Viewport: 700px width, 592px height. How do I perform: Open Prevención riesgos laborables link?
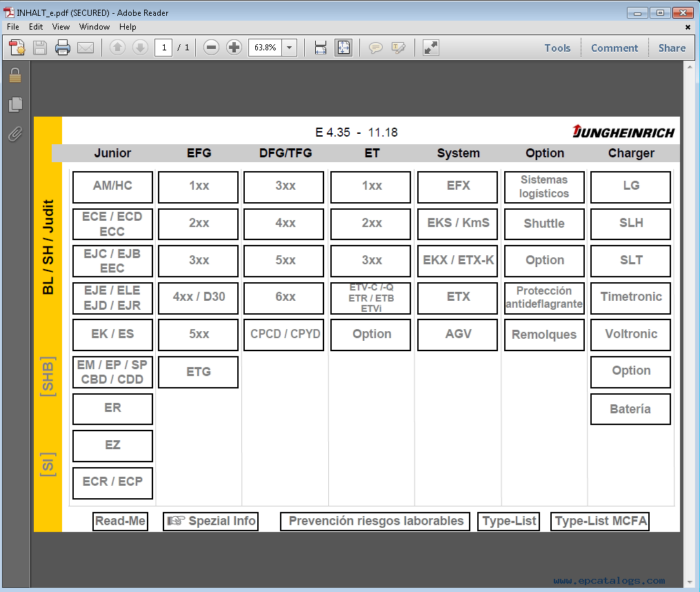tap(375, 522)
